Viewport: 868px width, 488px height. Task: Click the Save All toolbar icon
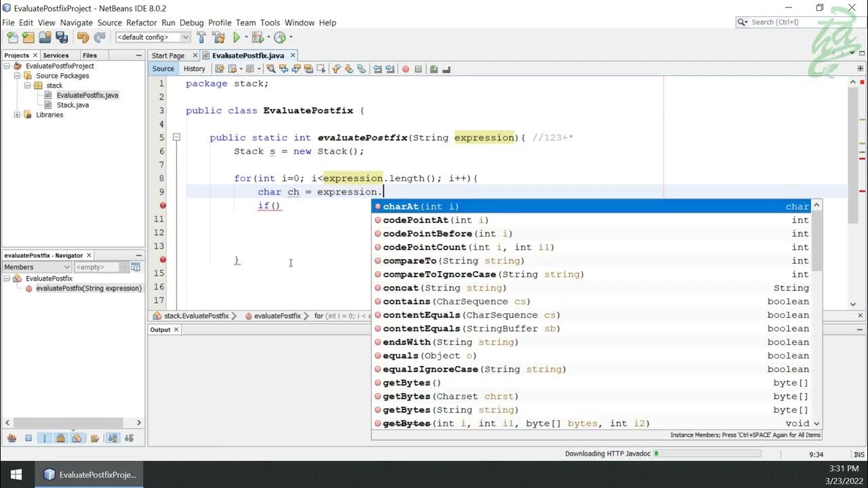coord(62,37)
